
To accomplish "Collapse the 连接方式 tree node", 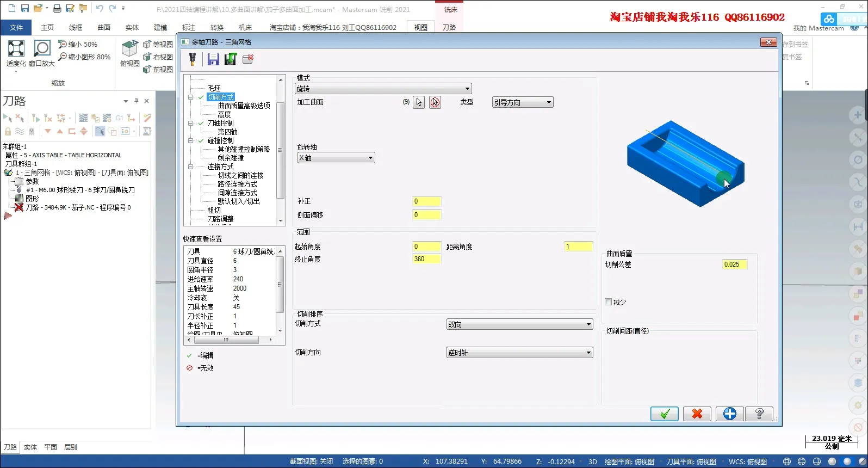I will [191, 167].
